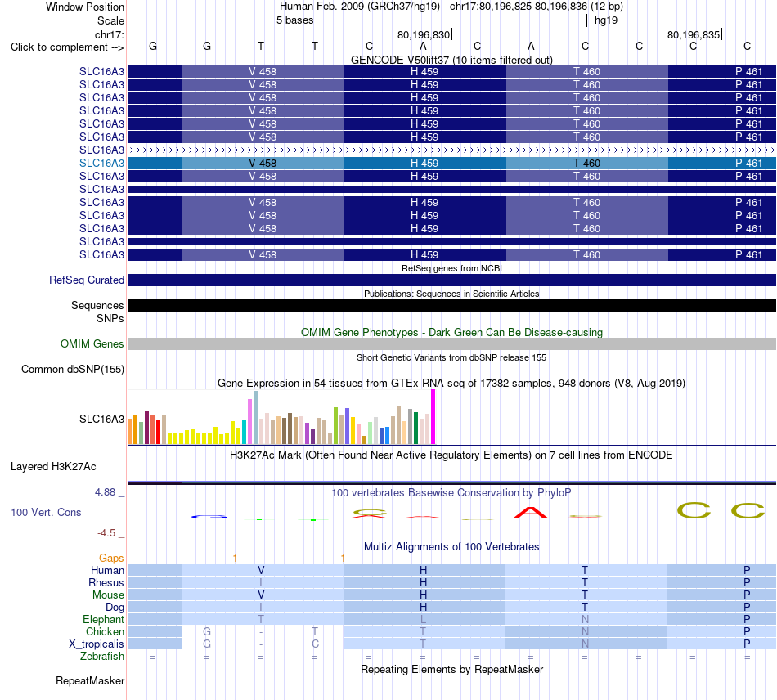Click the red A in the conservation logo
The height and width of the screenshot is (700, 777).
pos(531,512)
